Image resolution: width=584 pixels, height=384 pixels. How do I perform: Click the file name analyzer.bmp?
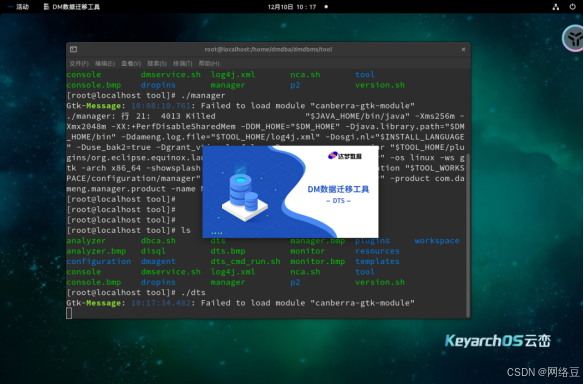96,251
